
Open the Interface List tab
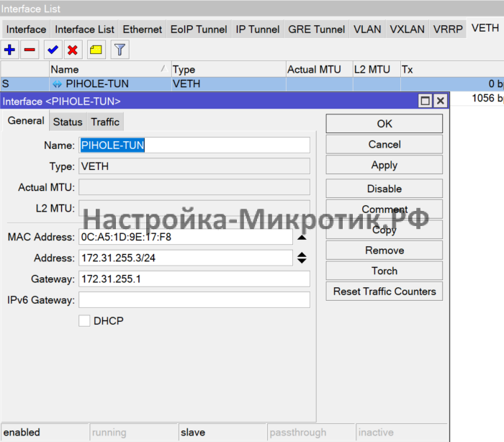[x=84, y=30]
